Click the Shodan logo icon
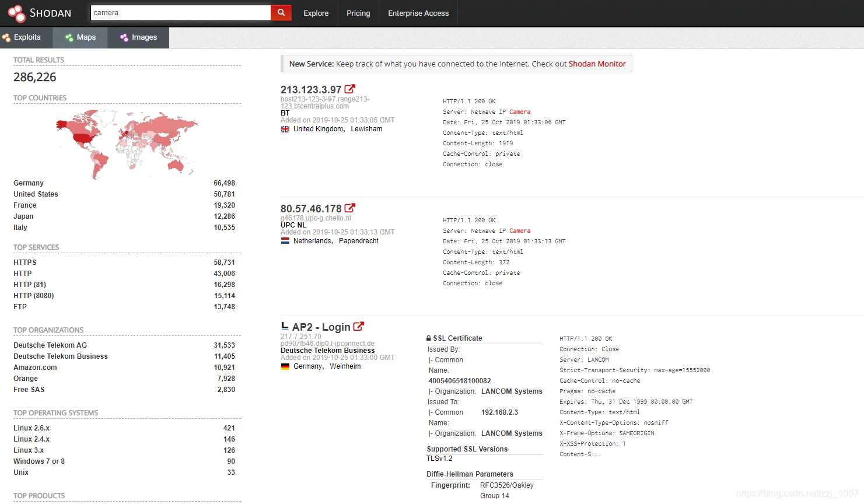This screenshot has height=504, width=864. coord(16,13)
